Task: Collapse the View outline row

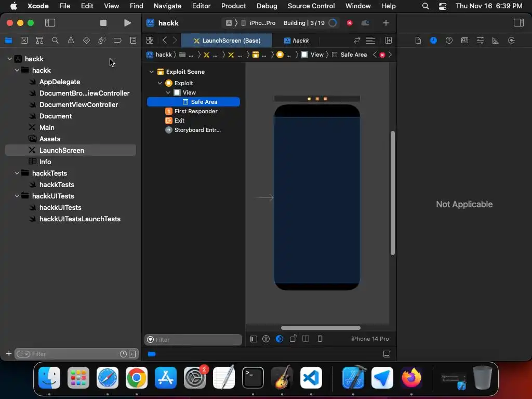Action: pos(168,92)
